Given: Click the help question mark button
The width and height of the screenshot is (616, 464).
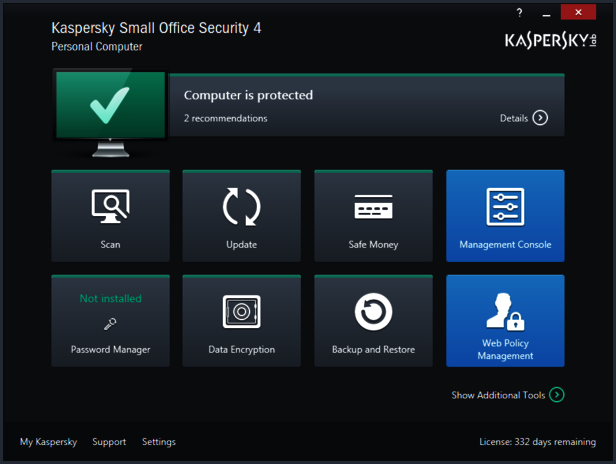Looking at the screenshot, I should 519,13.
